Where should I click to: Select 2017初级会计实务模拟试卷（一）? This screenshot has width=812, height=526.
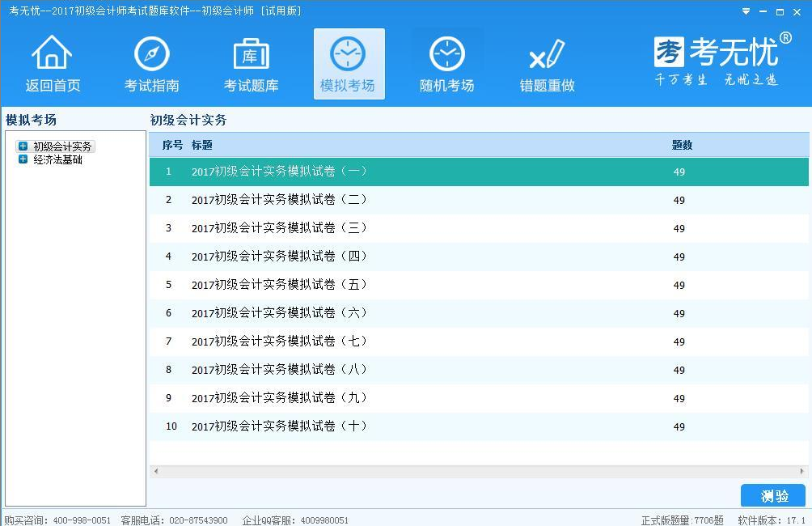click(479, 172)
